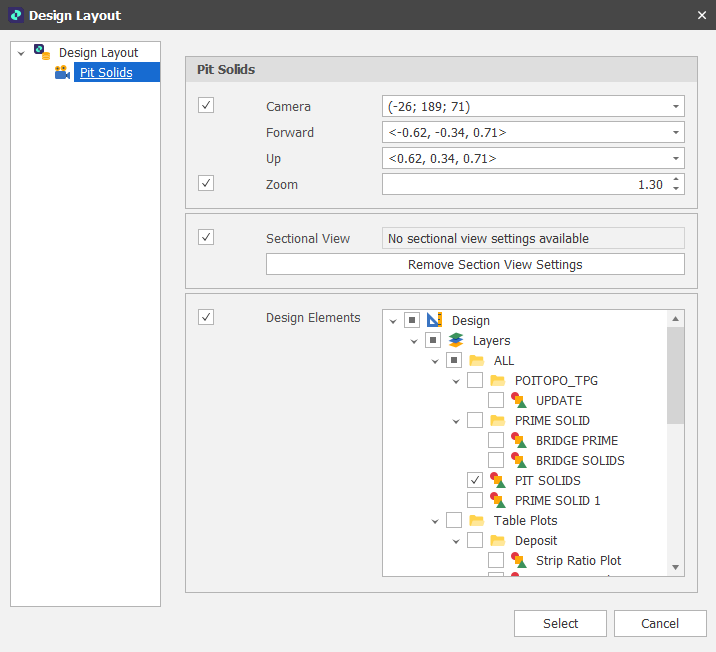Open the Forward vector dropdown

click(676, 132)
